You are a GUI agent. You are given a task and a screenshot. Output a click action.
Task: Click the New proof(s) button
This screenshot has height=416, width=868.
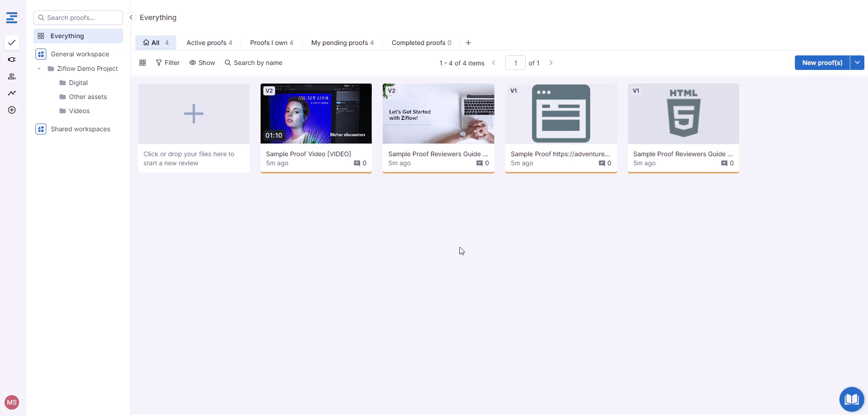tap(822, 63)
